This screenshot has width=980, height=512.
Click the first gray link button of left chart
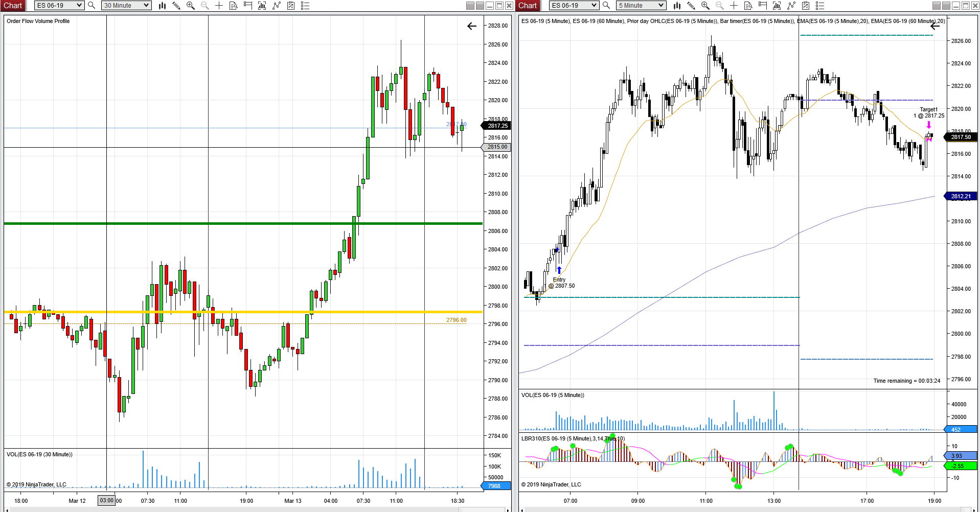pyautogui.click(x=470, y=6)
